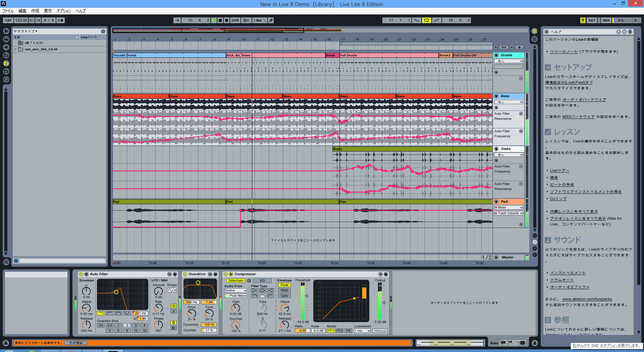Open the 表示 menu

click(x=48, y=11)
